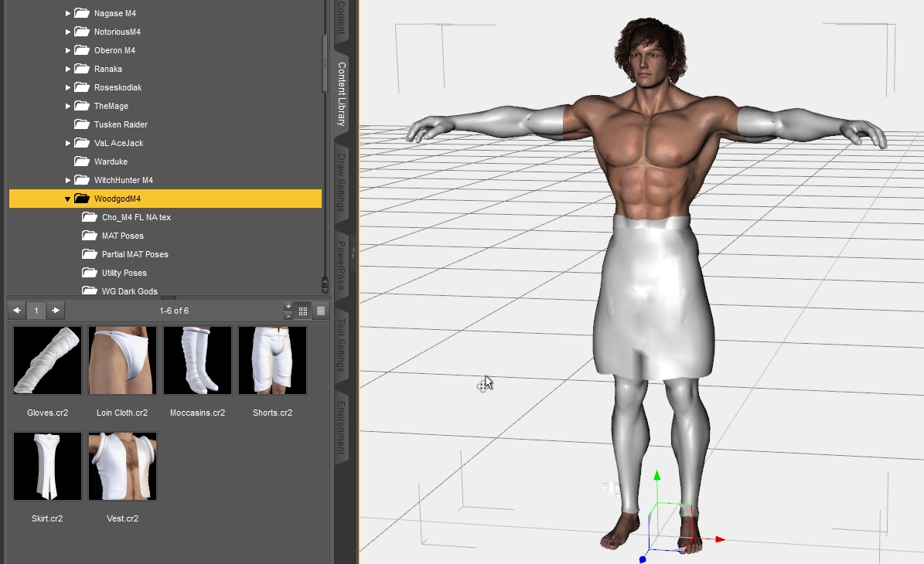Open the Environment tab

(x=341, y=428)
